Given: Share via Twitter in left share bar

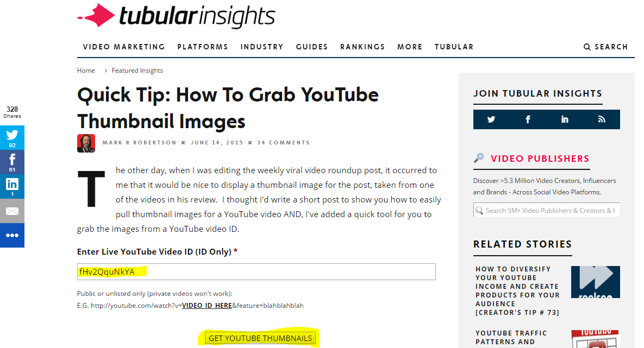Looking at the screenshot, I should click(x=12, y=137).
